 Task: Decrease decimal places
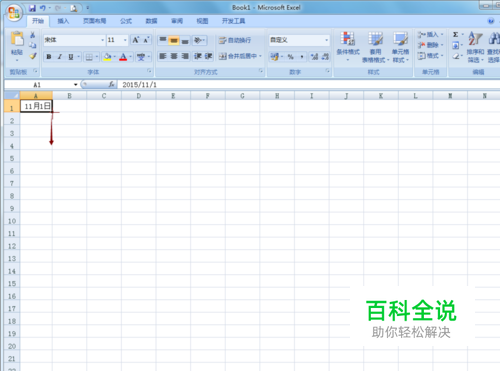coord(325,57)
